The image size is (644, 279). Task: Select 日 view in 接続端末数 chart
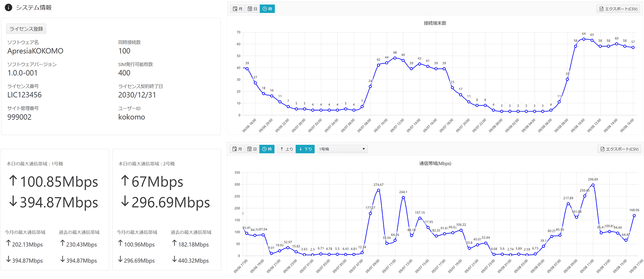pos(252,9)
